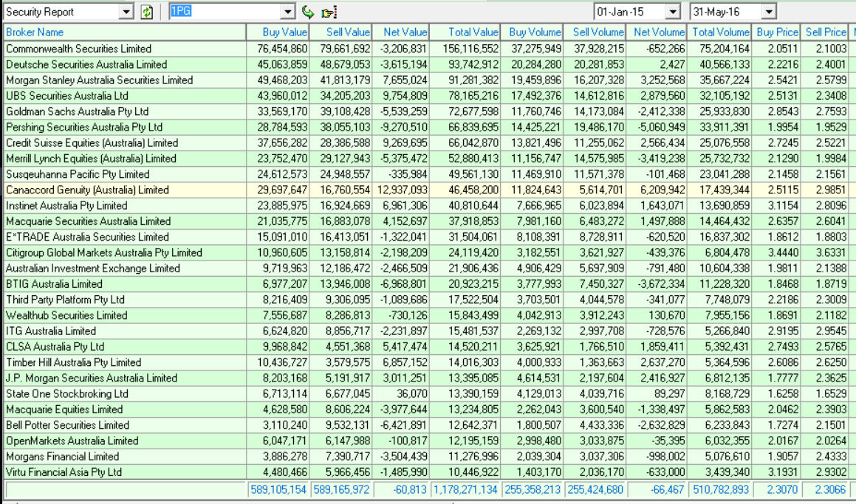This screenshot has height=504, width=856.
Task: Click the grand total value 1,178,271,134
Action: click(466, 489)
